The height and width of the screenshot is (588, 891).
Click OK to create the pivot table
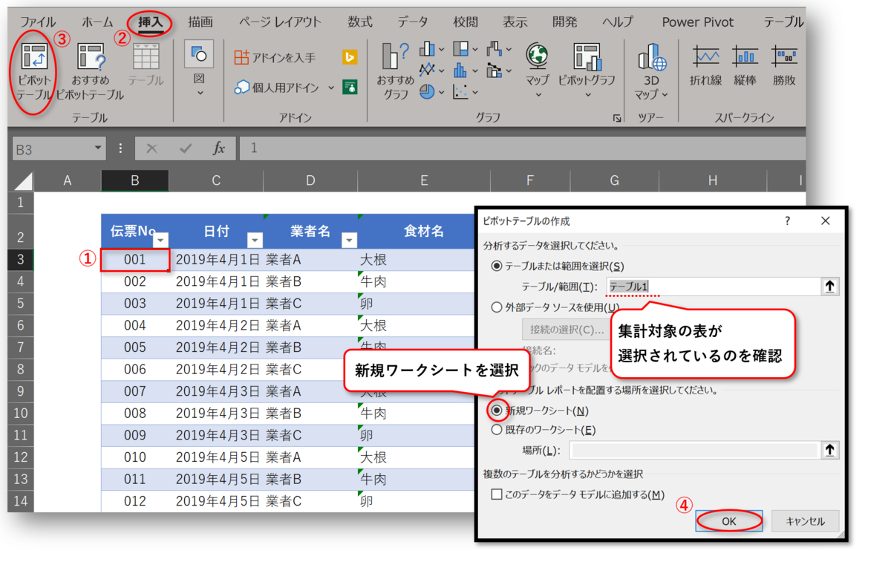[x=728, y=520]
